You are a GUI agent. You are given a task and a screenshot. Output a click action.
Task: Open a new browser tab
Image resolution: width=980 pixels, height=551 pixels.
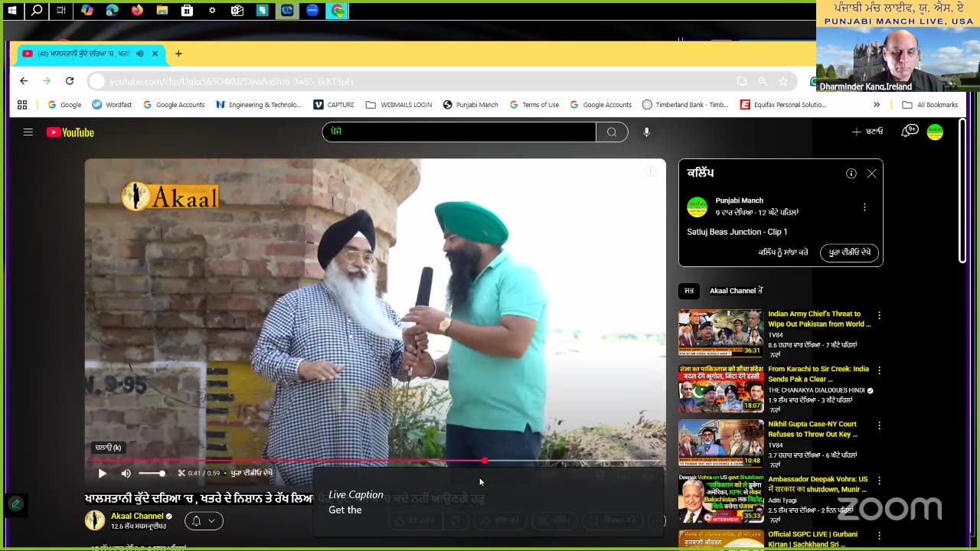click(178, 54)
